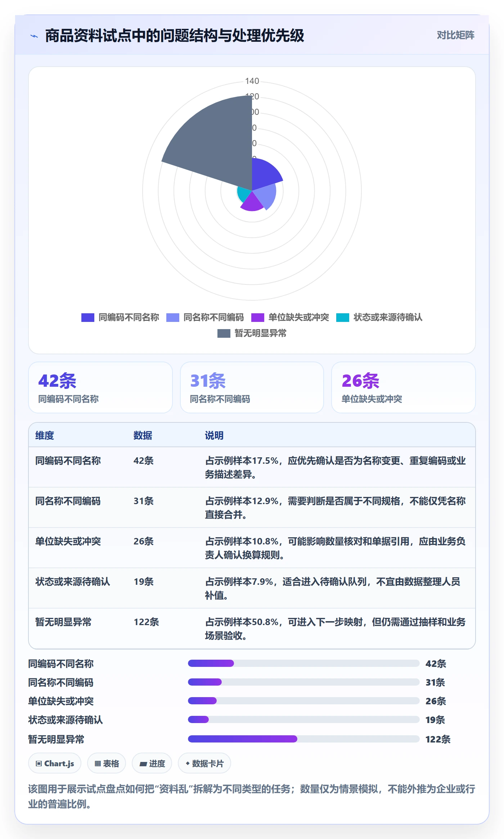
Task: Click the footnote starting 该图用于展示试点盘点
Action: (252, 796)
